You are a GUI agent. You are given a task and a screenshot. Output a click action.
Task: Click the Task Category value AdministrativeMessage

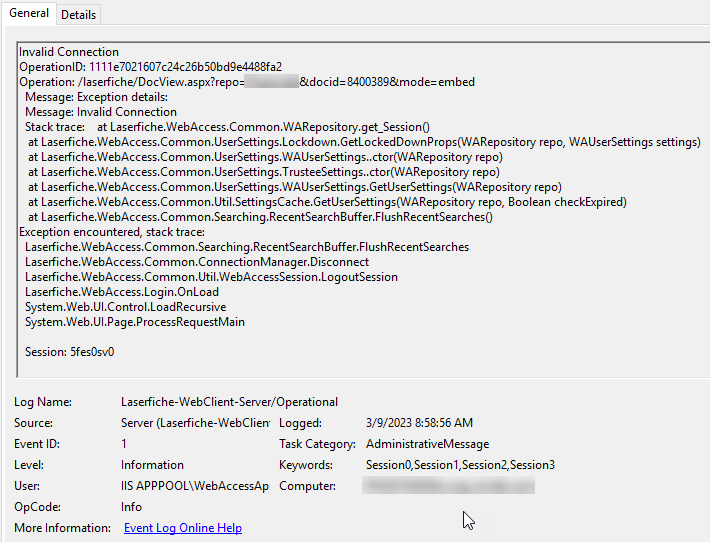[427, 444]
